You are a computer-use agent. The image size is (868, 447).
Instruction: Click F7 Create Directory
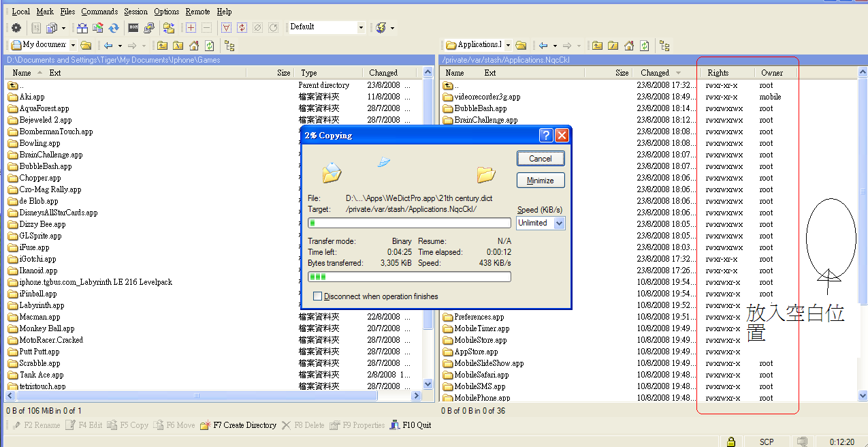pyautogui.click(x=238, y=425)
